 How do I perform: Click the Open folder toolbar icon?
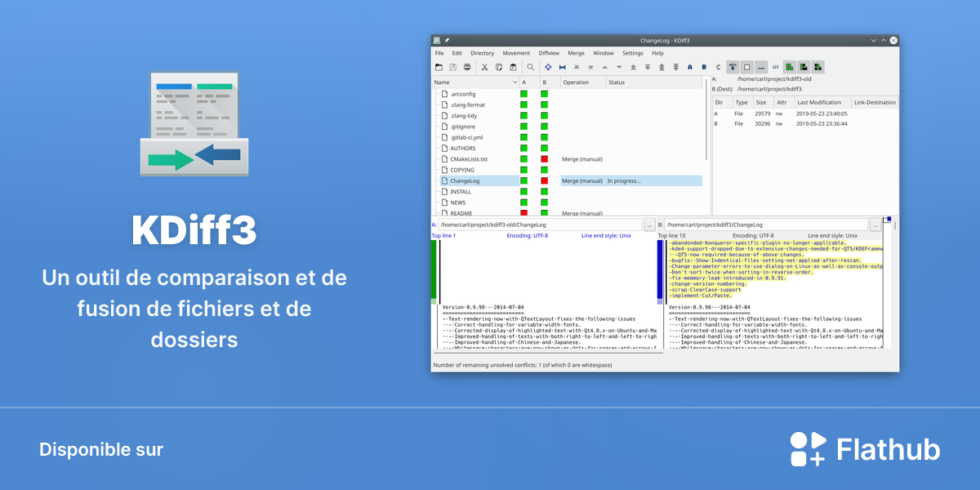[x=439, y=67]
